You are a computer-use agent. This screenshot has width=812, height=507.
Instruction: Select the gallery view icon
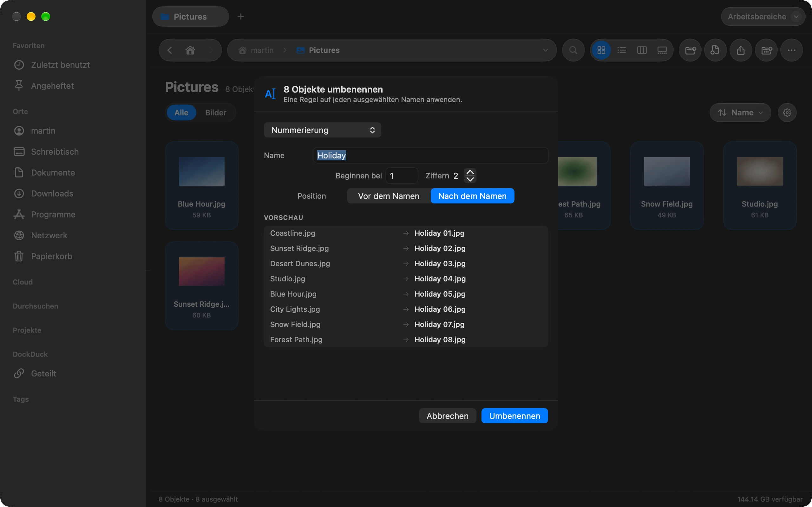[662, 50]
